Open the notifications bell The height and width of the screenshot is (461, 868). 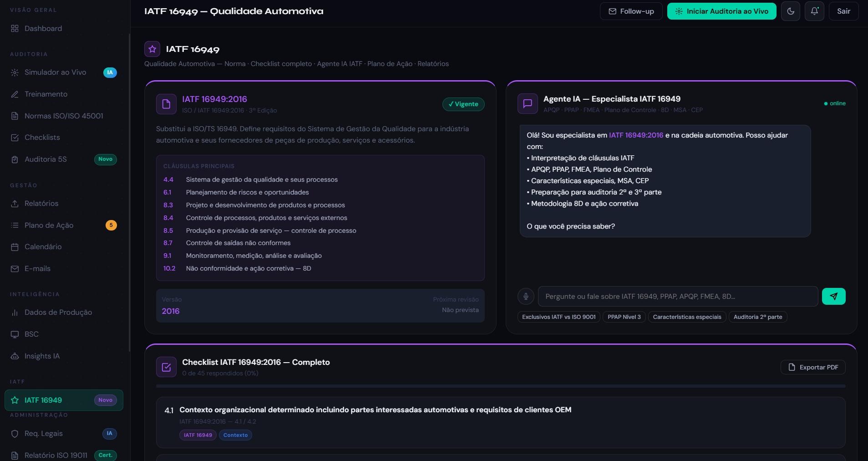click(x=814, y=11)
